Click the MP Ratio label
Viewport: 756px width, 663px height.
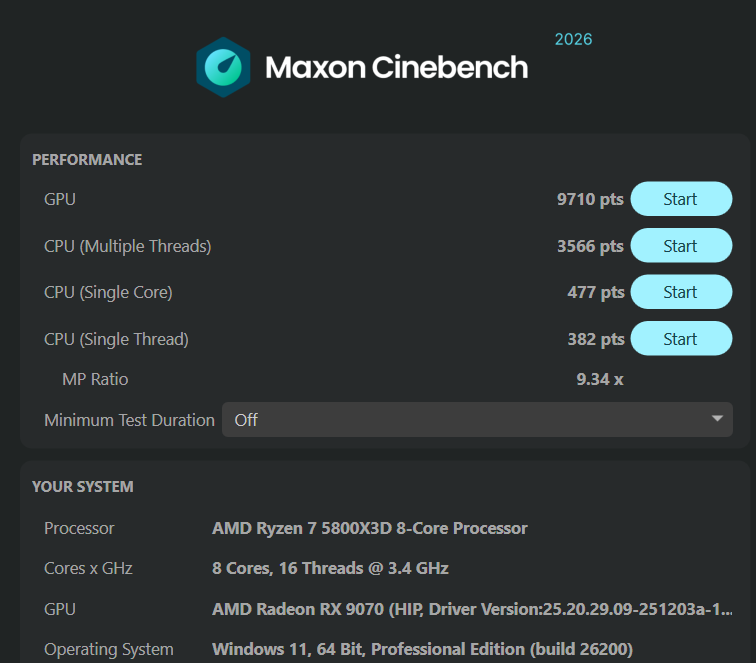[95, 379]
